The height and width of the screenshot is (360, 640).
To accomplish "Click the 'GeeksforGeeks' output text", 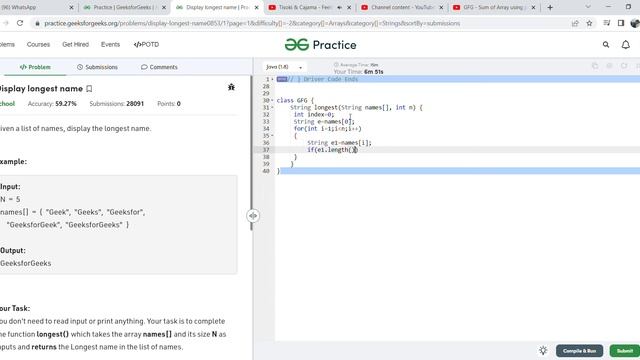I will 26,263.
